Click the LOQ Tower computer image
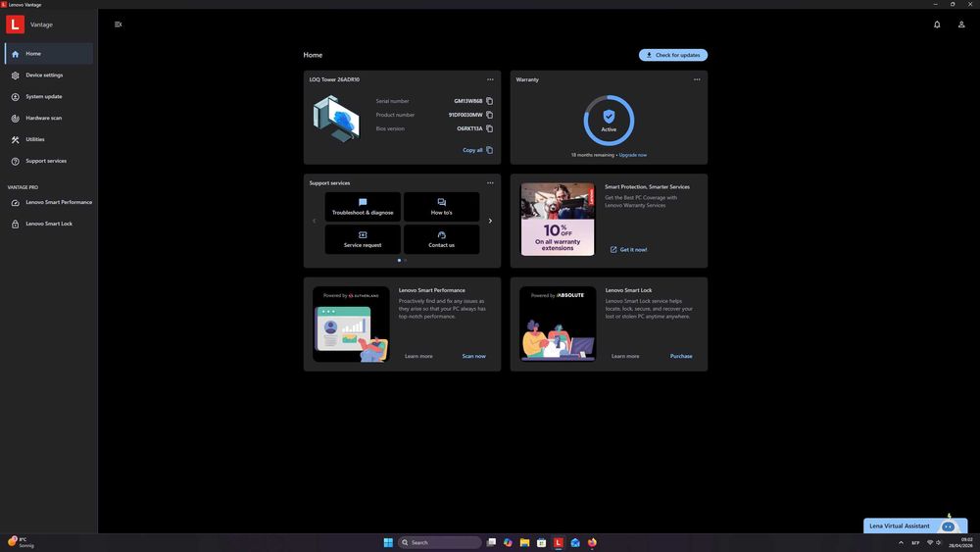Image resolution: width=980 pixels, height=552 pixels. [337, 119]
